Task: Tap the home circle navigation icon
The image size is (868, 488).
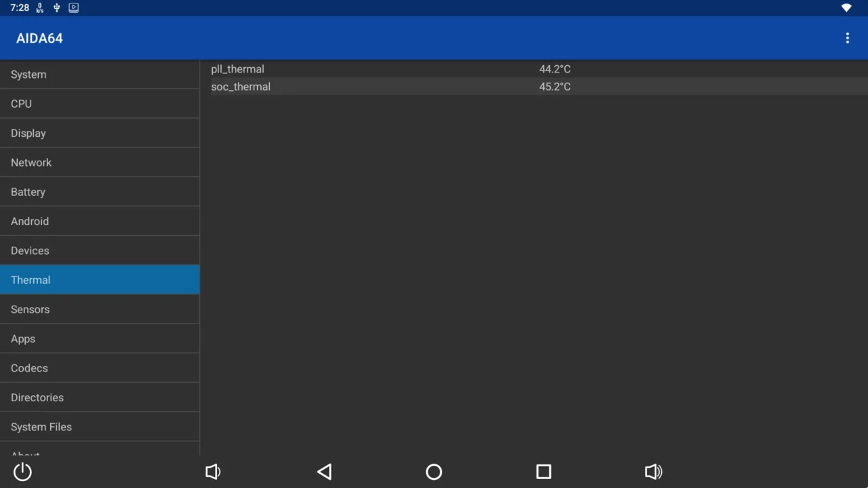Action: point(434,471)
